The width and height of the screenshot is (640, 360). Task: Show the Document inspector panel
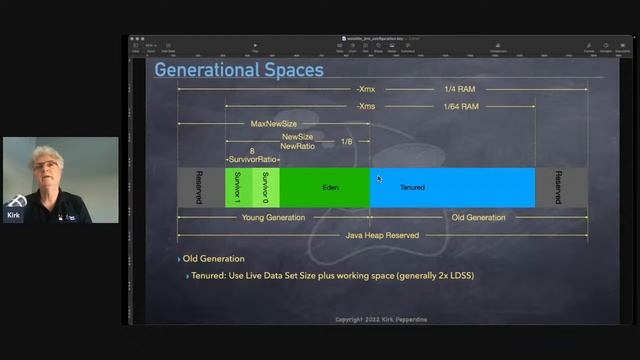click(622, 48)
